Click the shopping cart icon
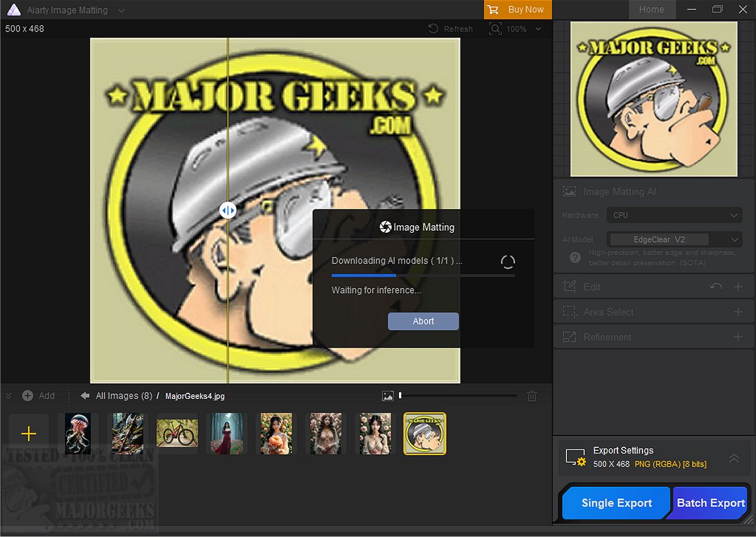This screenshot has height=537, width=756. tap(493, 9)
